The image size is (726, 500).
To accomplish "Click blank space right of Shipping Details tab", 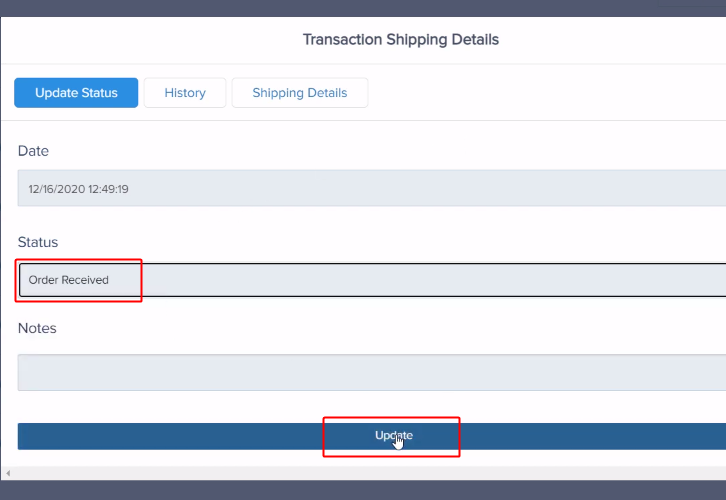I will click(546, 93).
